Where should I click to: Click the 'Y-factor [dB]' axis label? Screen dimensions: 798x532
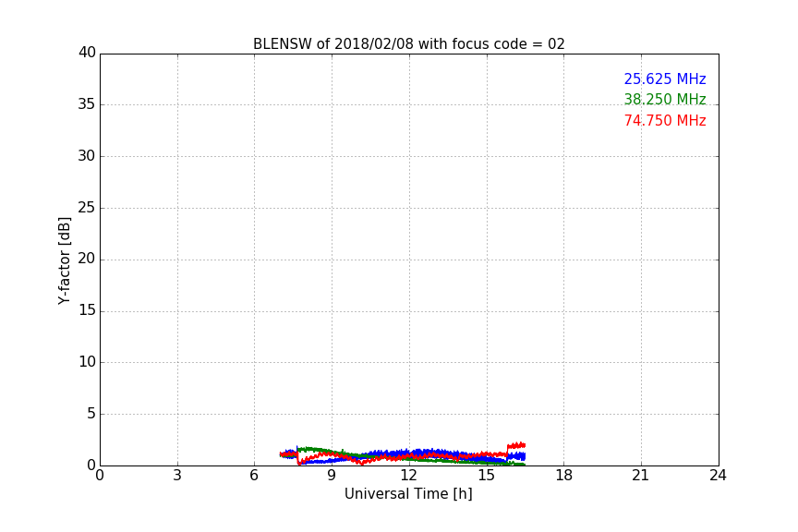coord(64,260)
